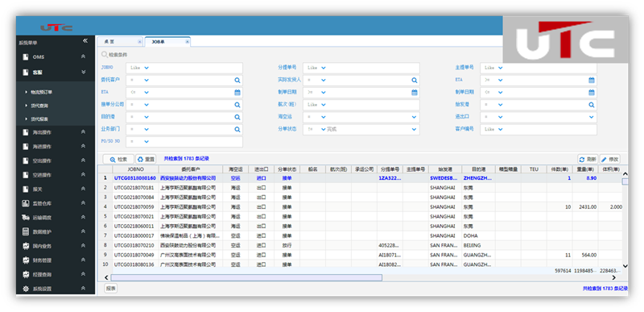The width and height of the screenshot is (644, 312).
Task: Click the 检索条件 search-criteria magnifier icon
Action: [x=105, y=54]
